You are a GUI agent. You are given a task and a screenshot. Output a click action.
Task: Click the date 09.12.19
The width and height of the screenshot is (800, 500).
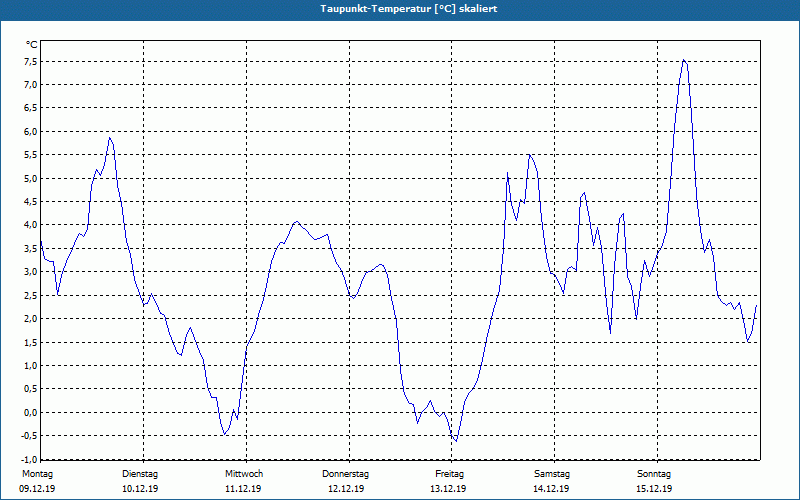[x=37, y=489]
